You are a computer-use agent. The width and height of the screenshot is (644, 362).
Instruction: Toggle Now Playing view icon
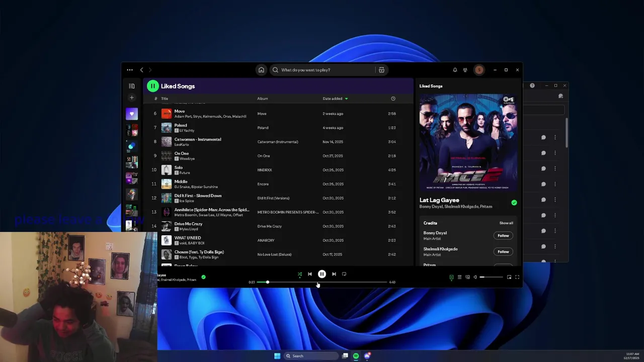[x=451, y=277]
